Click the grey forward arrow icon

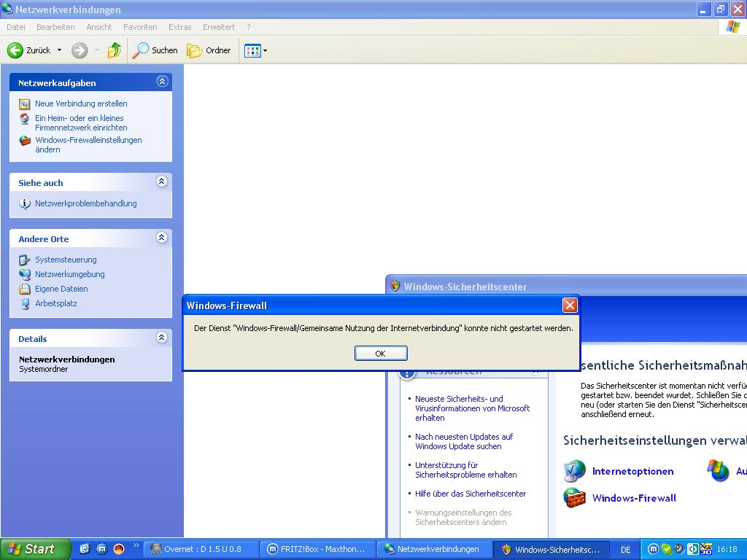coord(80,50)
